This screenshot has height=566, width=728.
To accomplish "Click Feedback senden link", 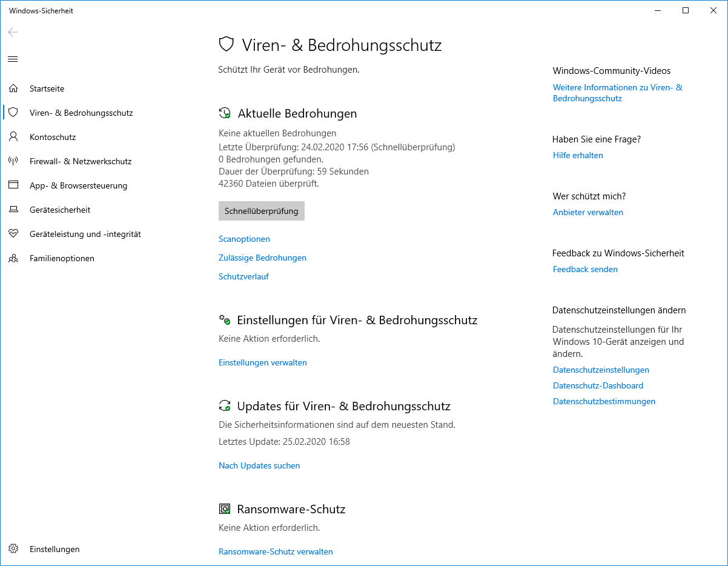I will click(x=585, y=269).
